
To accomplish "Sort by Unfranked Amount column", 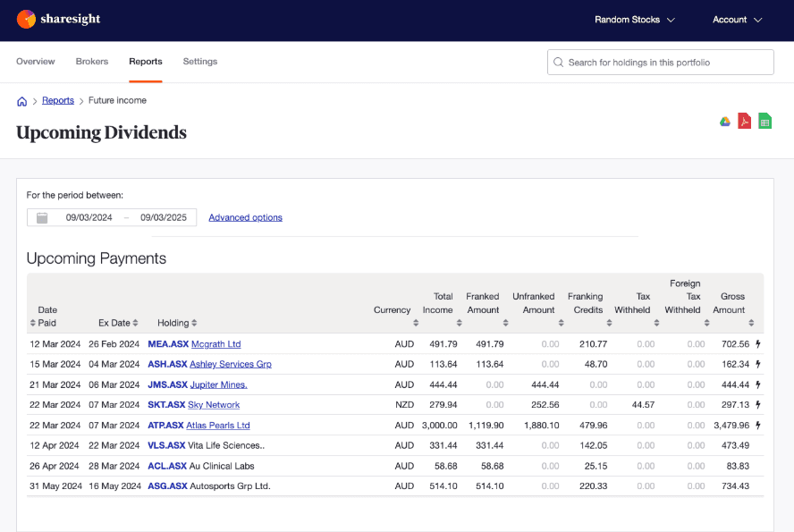I will point(561,323).
